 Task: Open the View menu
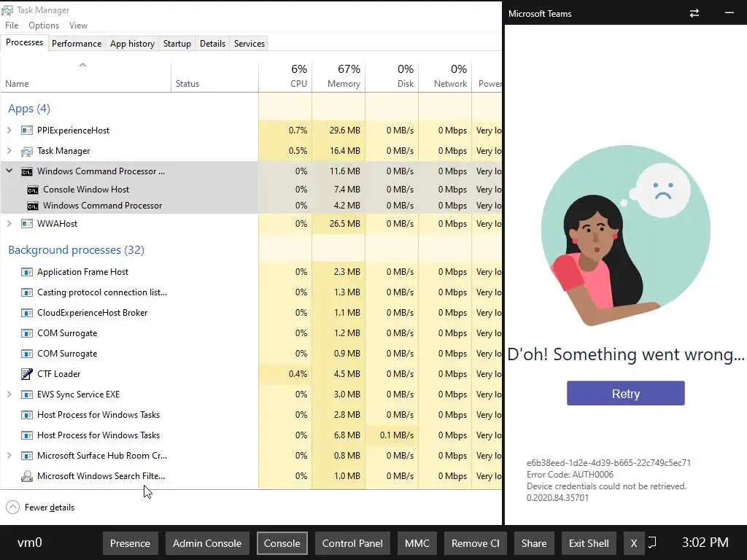pos(78,26)
